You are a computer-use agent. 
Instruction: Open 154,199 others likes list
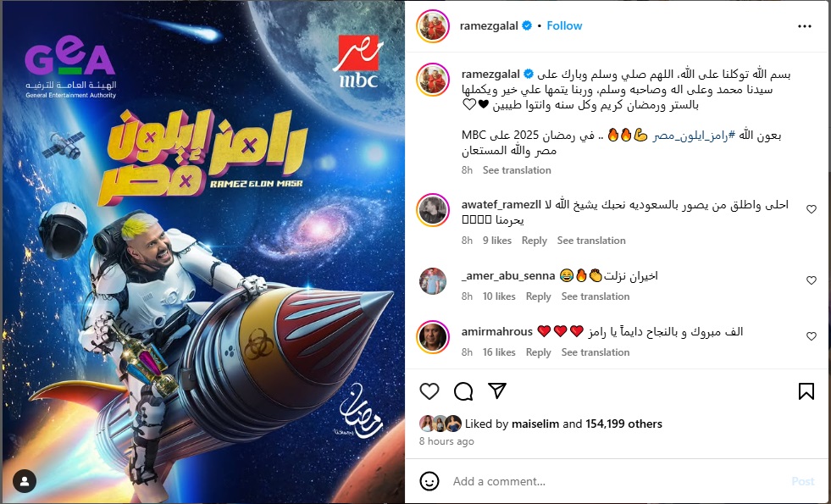pyautogui.click(x=623, y=424)
